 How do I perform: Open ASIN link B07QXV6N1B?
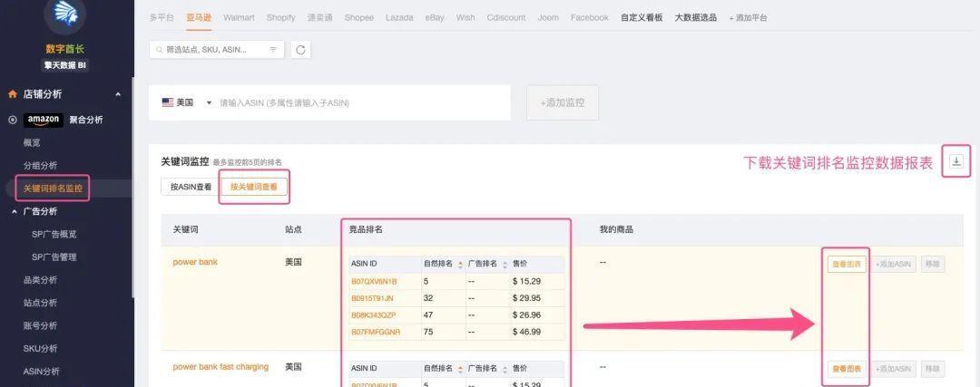click(374, 282)
